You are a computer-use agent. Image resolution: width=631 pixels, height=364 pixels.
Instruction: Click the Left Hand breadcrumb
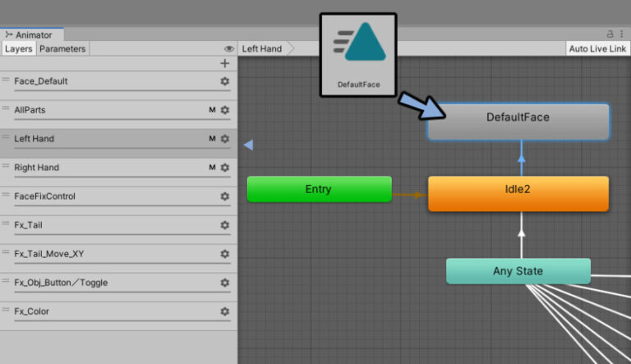pos(262,49)
